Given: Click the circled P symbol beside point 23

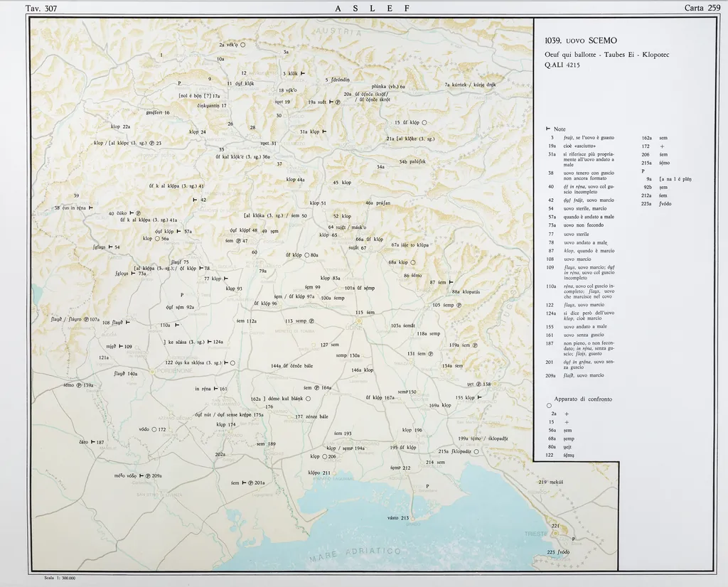Looking at the screenshot, I should pos(152,144).
